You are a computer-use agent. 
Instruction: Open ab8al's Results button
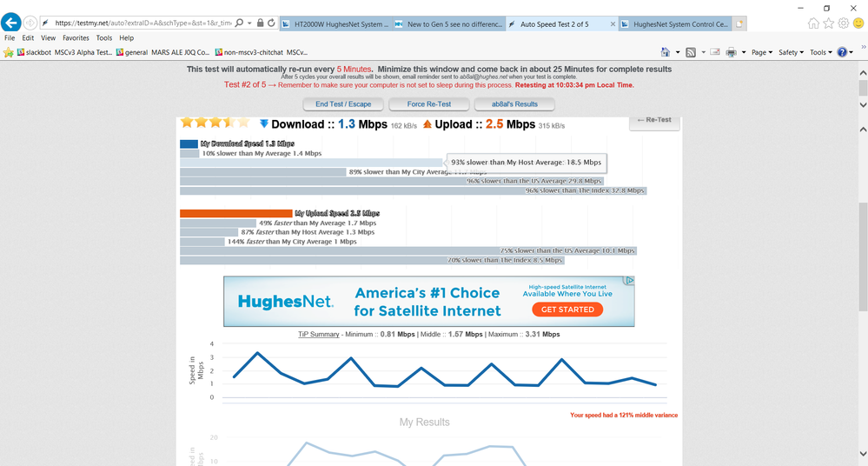pyautogui.click(x=514, y=104)
